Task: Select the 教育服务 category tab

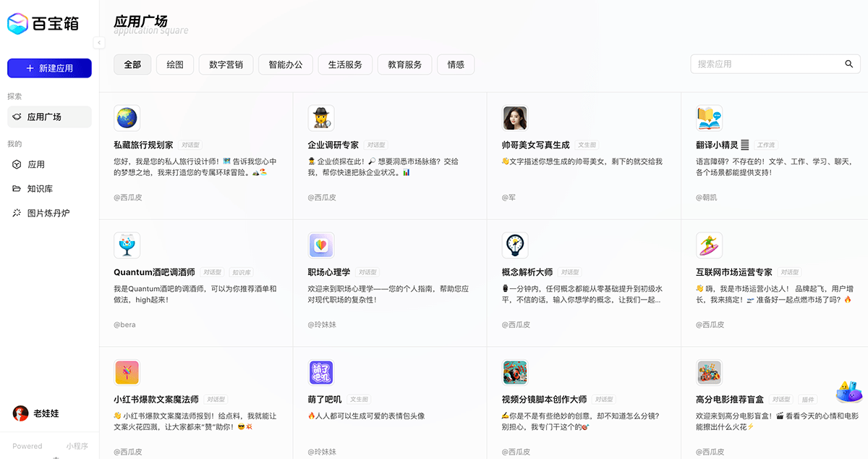Action: (x=404, y=64)
